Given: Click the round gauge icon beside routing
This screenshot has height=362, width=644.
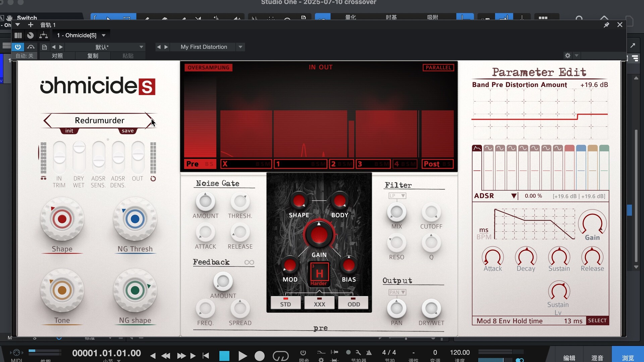Looking at the screenshot, I should (31, 35).
